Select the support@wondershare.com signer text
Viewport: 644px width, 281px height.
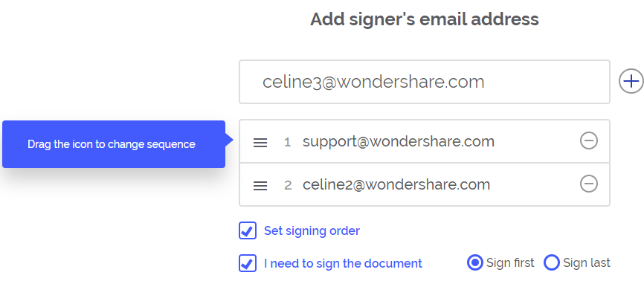point(399,141)
